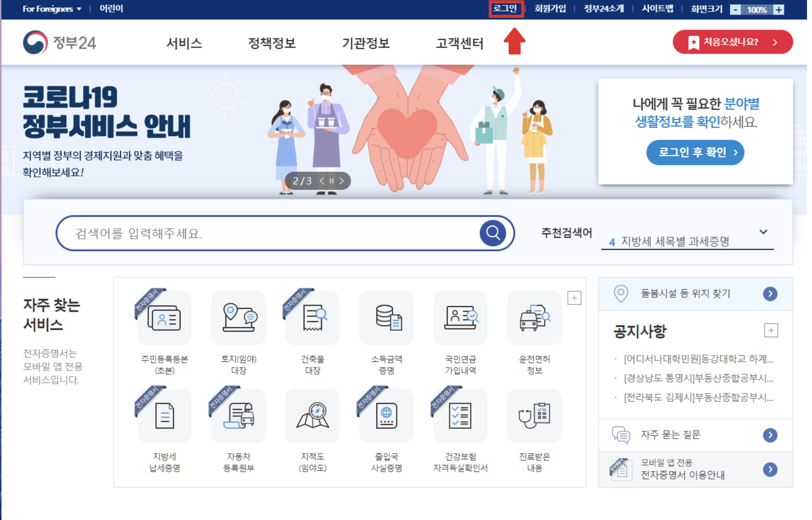This screenshot has width=812, height=520.
Task: Go to the next banner slide
Action: [x=342, y=181]
